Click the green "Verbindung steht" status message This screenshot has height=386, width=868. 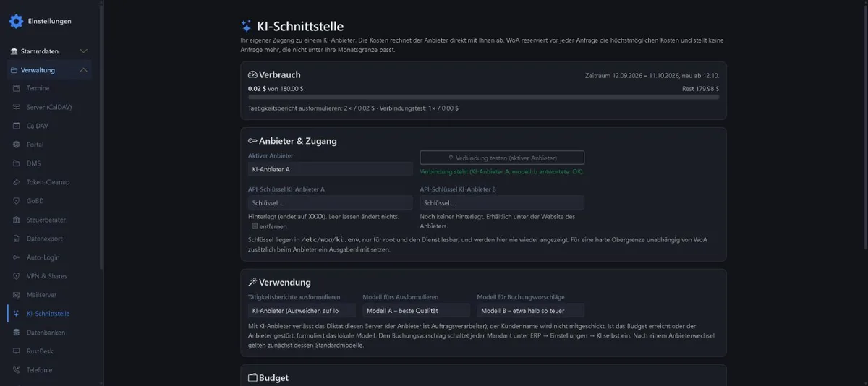coord(501,172)
